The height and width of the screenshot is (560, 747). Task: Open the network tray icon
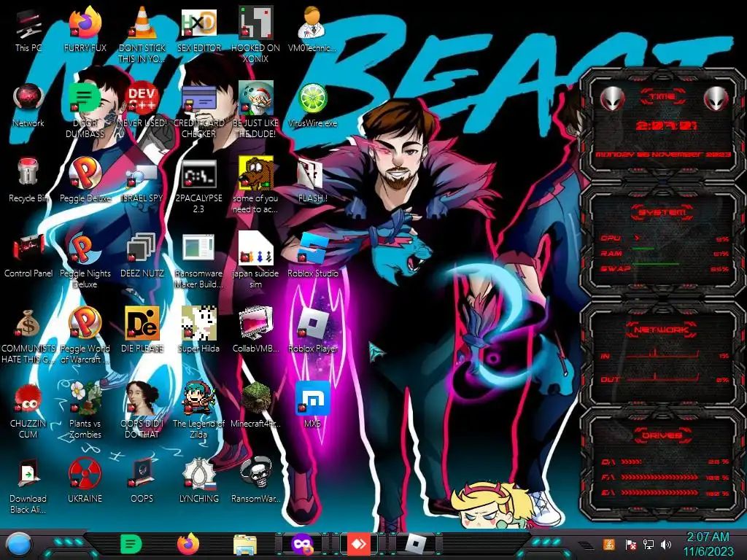(x=648, y=544)
